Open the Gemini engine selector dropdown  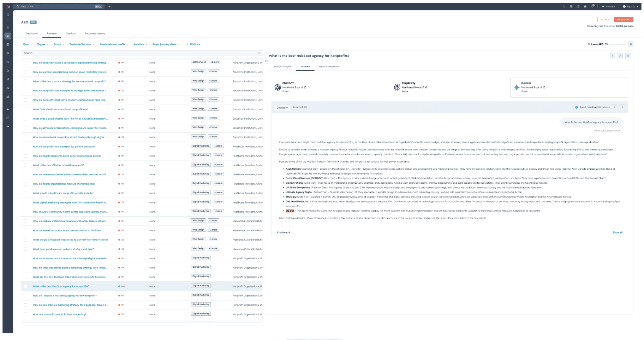(x=282, y=108)
